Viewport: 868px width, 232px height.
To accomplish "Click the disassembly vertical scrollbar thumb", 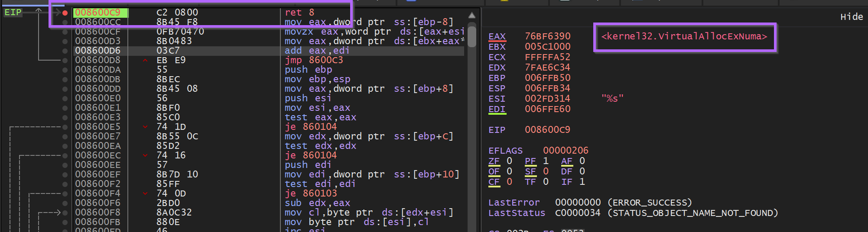I will coord(472,38).
